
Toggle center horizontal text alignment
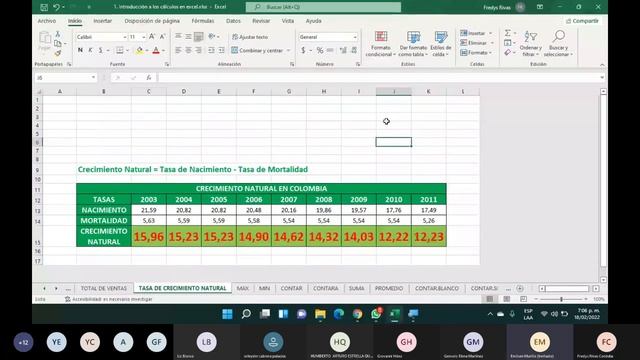tap(188, 50)
